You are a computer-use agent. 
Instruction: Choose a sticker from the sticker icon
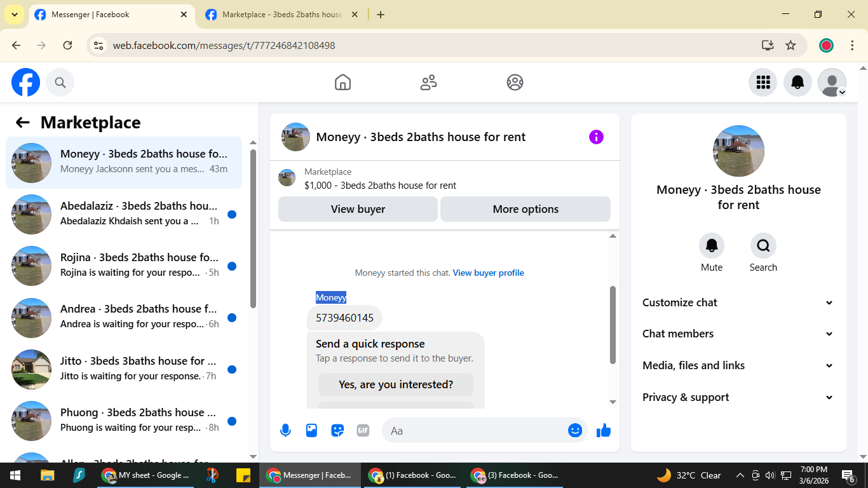tap(337, 431)
